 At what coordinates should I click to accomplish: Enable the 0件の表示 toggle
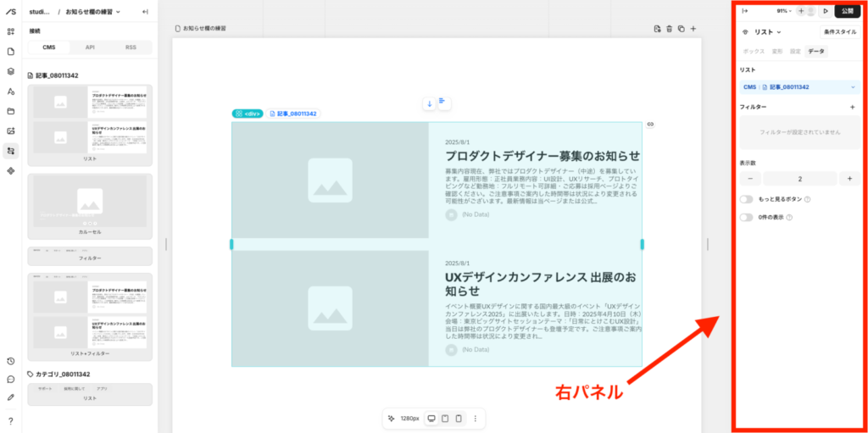[746, 218]
